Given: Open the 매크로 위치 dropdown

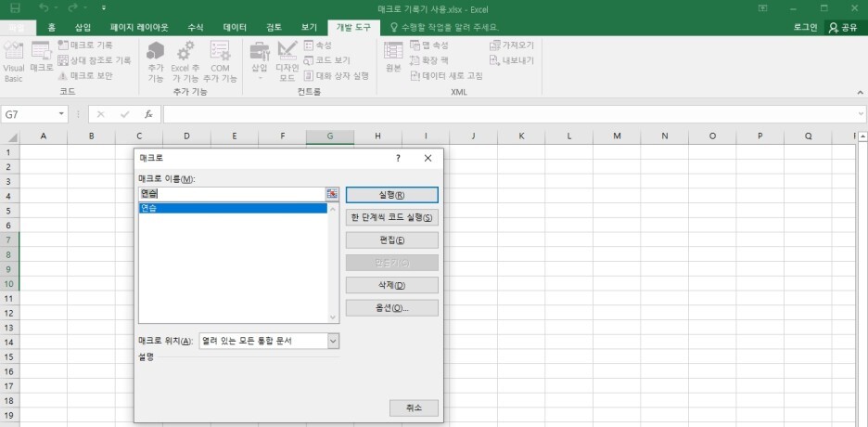Looking at the screenshot, I should click(333, 342).
